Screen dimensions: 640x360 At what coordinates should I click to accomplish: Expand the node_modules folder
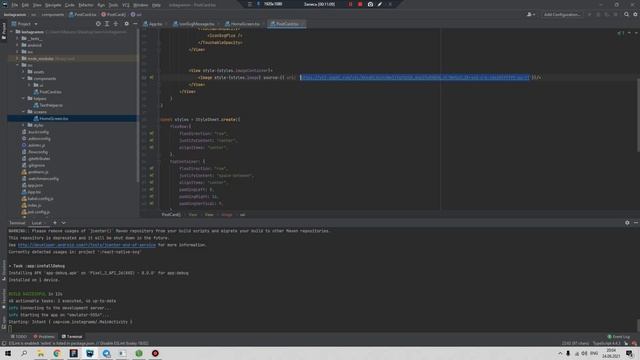[x=18, y=58]
